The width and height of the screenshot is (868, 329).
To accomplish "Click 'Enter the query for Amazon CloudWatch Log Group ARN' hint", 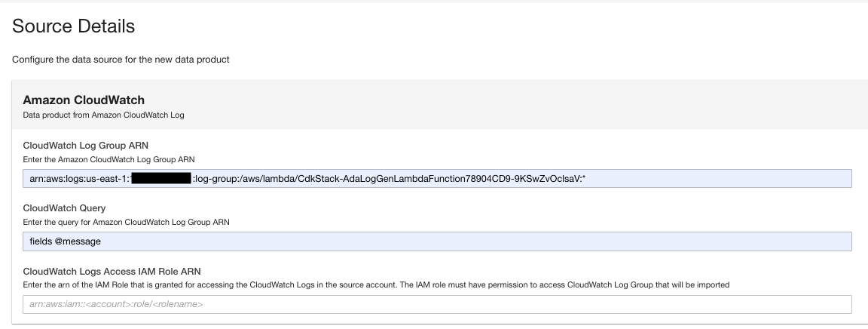I will (x=127, y=222).
